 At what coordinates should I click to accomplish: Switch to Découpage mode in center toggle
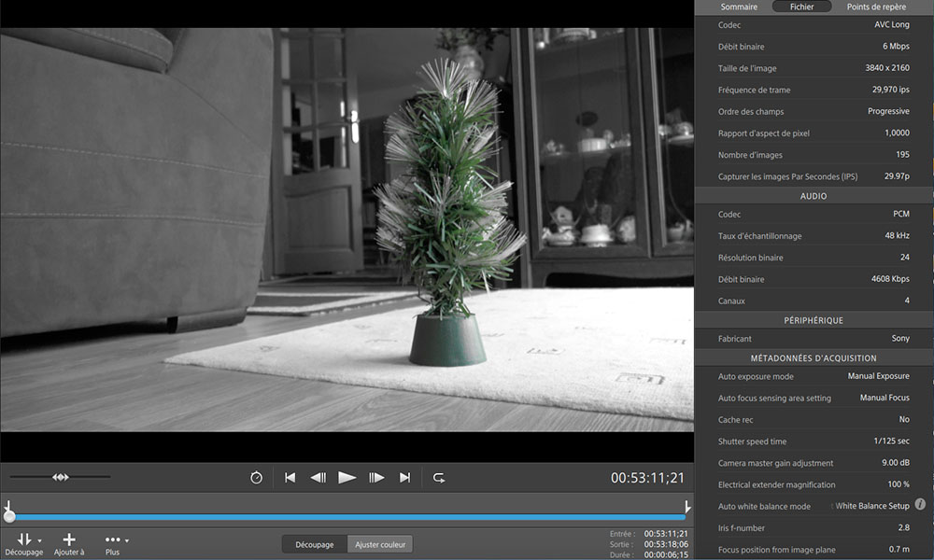point(315,544)
